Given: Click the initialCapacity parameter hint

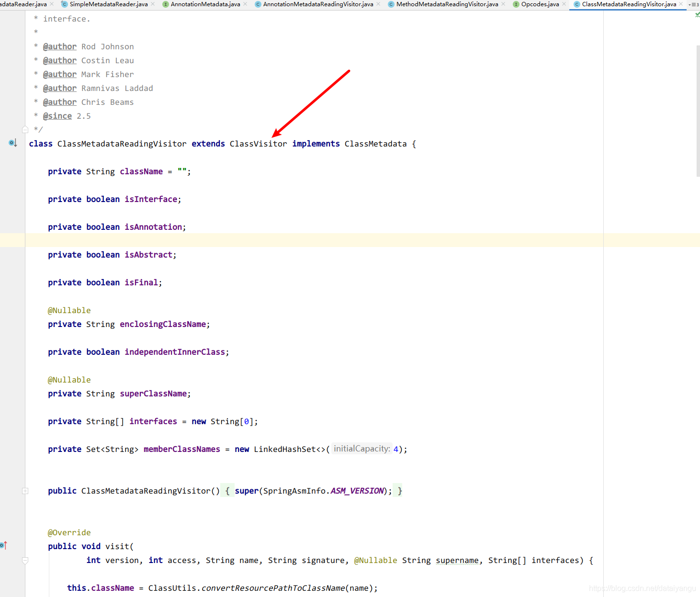Looking at the screenshot, I should click(362, 449).
